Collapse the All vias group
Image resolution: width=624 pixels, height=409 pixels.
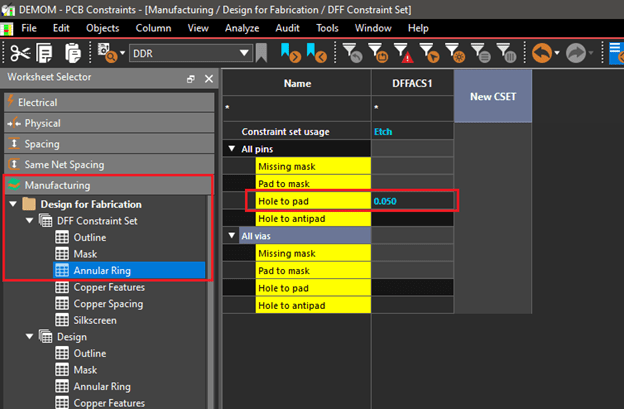232,236
